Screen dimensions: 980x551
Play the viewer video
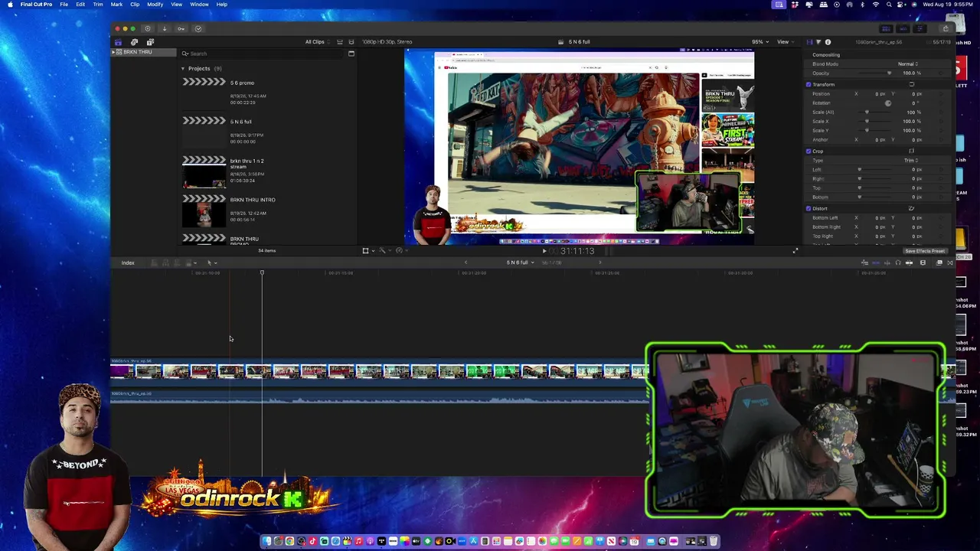[x=544, y=251]
